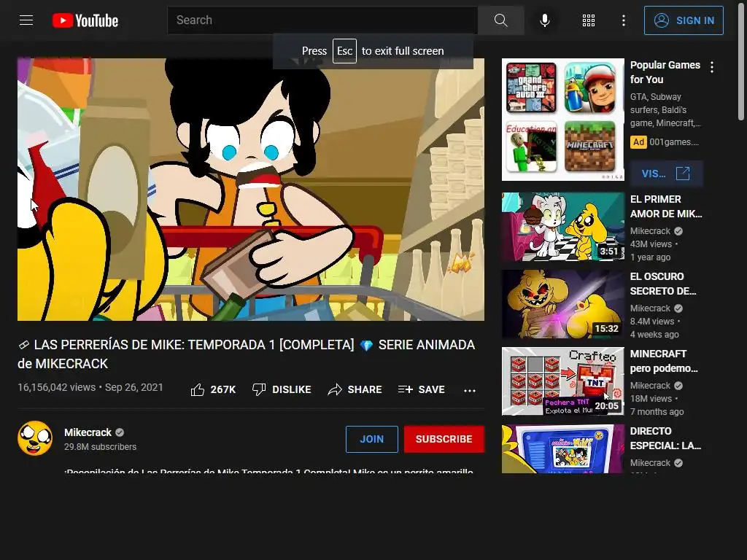Open EL OSCURO SECRETO DE... title
The width and height of the screenshot is (747, 560).
(663, 284)
